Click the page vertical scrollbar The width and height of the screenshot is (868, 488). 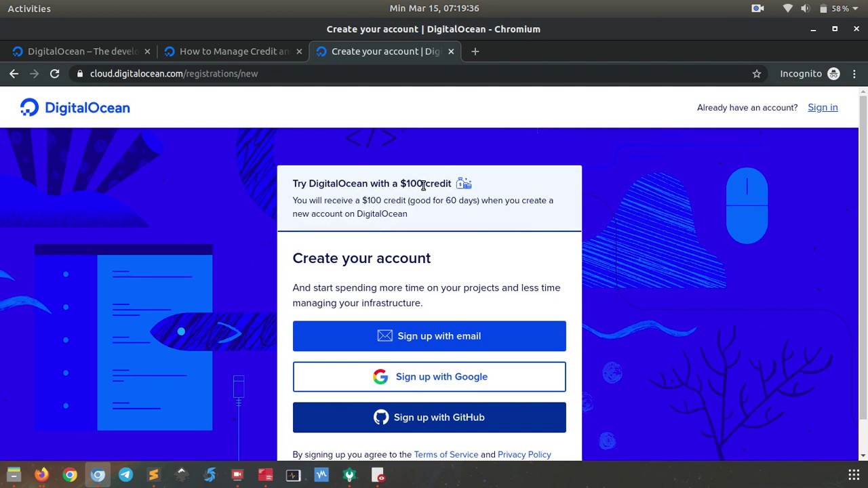[x=863, y=258]
